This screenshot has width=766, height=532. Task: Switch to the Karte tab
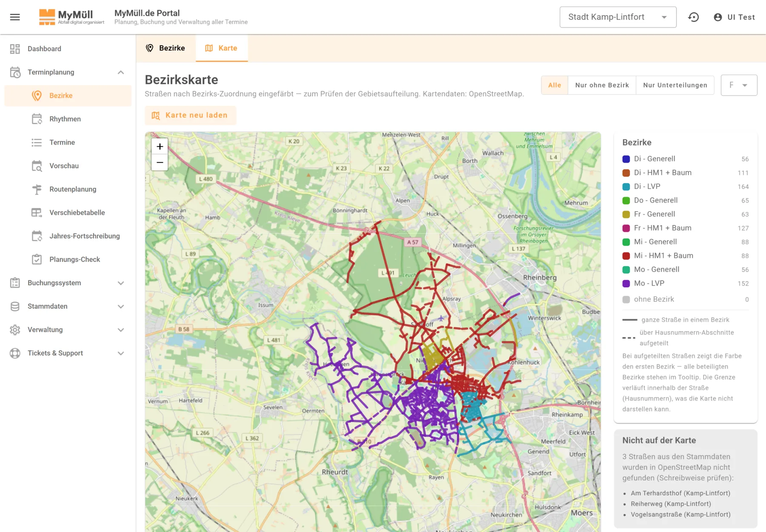point(222,48)
